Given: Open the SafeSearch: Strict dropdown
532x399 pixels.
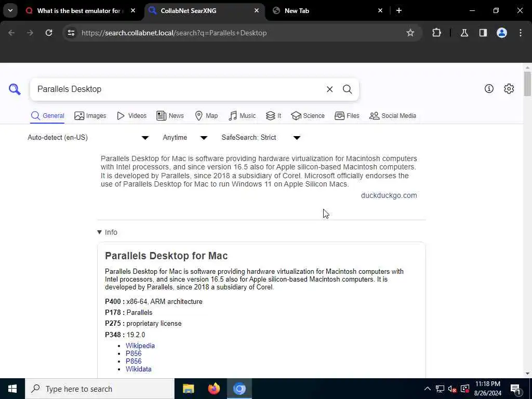Looking at the screenshot, I should pyautogui.click(x=261, y=137).
